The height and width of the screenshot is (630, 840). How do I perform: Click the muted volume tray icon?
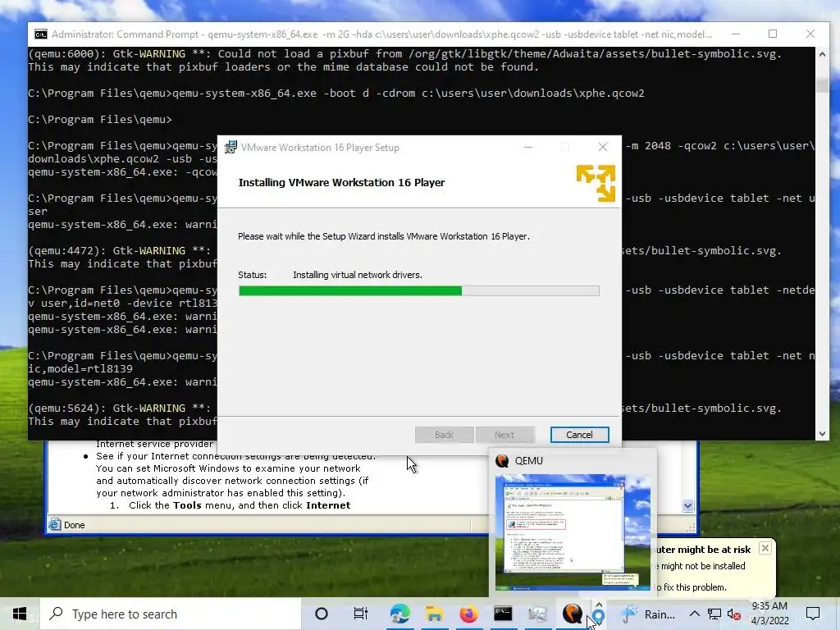[x=734, y=614]
